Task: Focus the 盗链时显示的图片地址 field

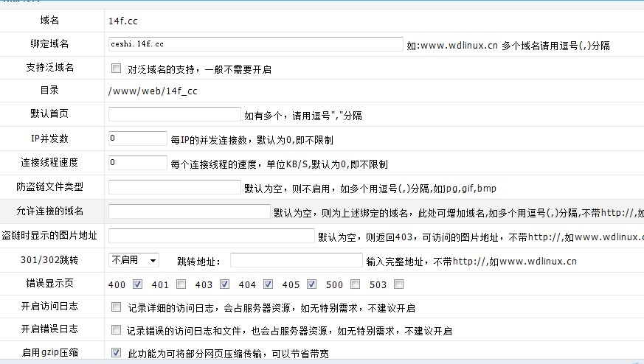Action: coord(212,236)
